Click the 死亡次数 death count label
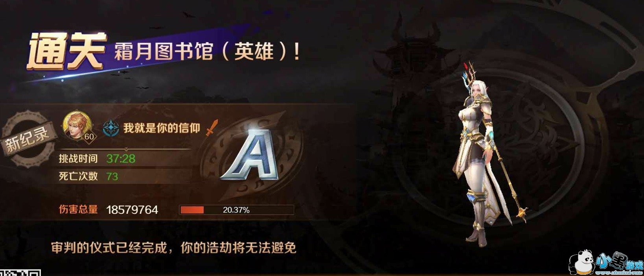This screenshot has height=276, width=644. pos(78,176)
